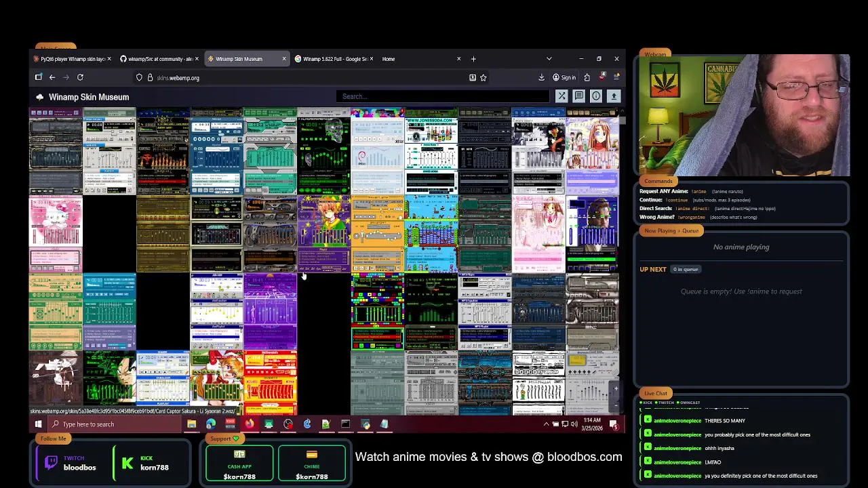Click the upload skin arrow icon
Image resolution: width=868 pixels, height=488 pixels.
click(x=614, y=96)
